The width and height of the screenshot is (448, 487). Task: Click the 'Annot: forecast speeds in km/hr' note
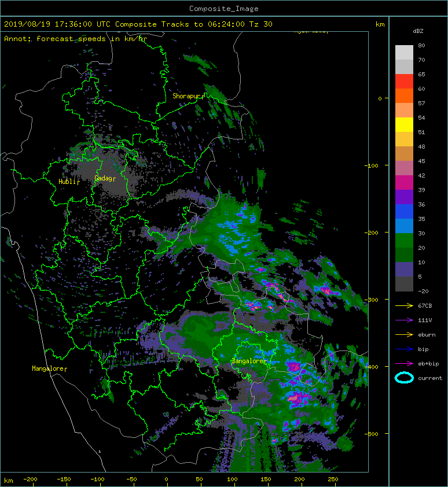click(x=75, y=39)
